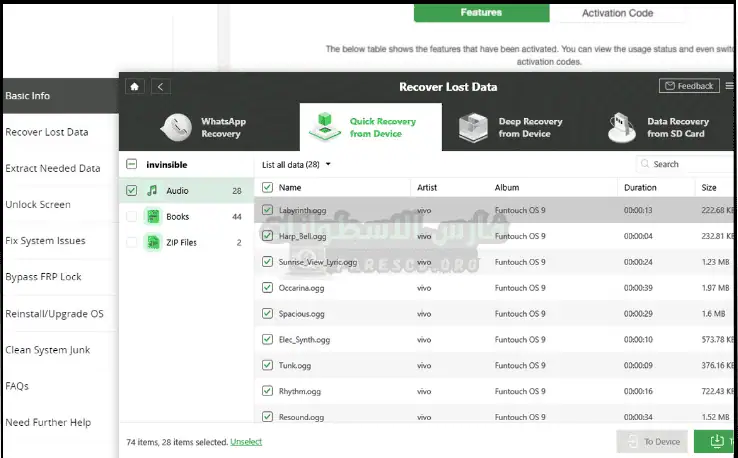Choose Deep Recovery from Device icon
738x458 pixels.
[473, 127]
